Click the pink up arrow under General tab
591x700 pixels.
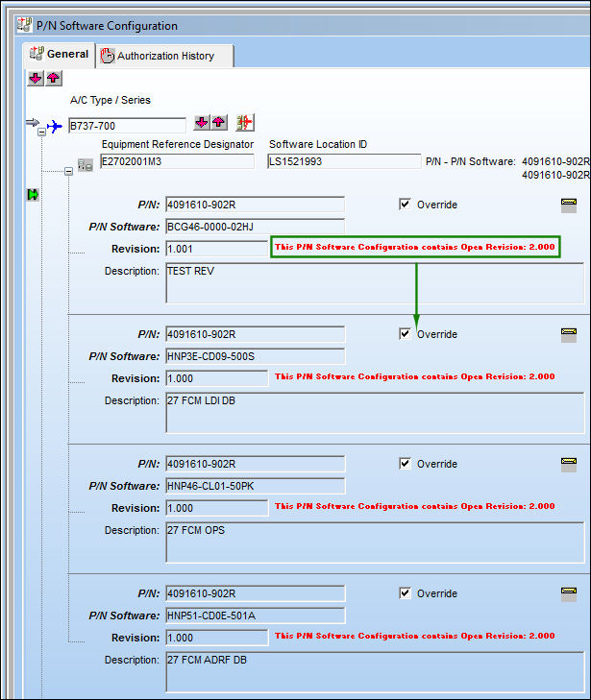coord(53,78)
